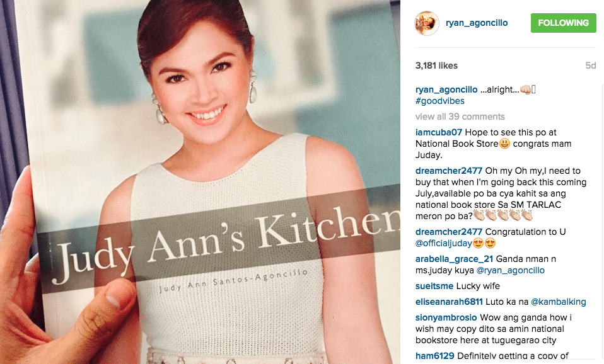Expand view all 39 comments
This screenshot has height=364, width=604.
460,117
